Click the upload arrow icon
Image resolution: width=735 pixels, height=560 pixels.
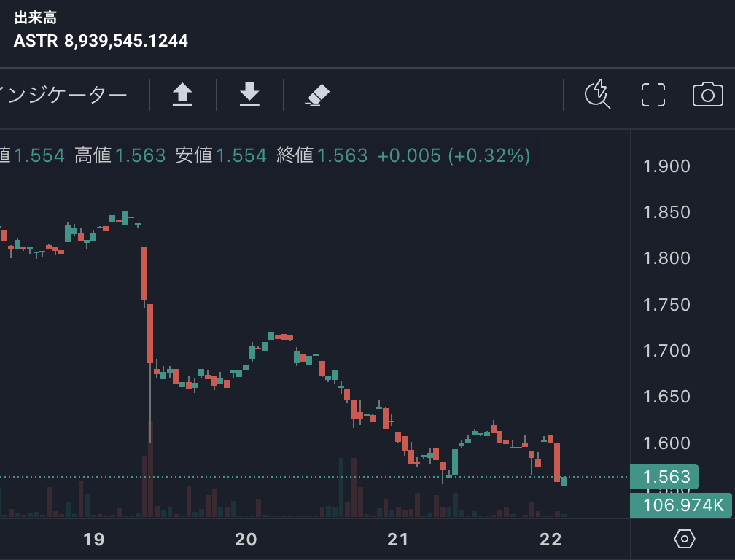click(x=182, y=95)
